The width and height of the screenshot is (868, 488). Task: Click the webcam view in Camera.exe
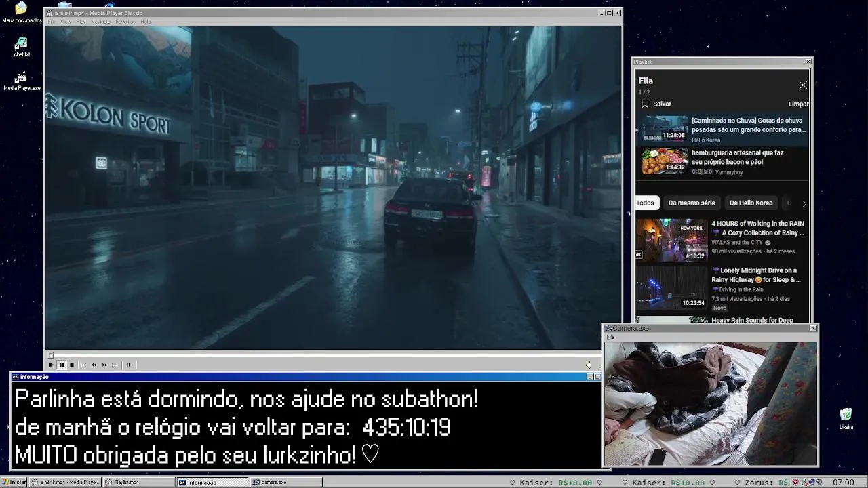click(710, 403)
